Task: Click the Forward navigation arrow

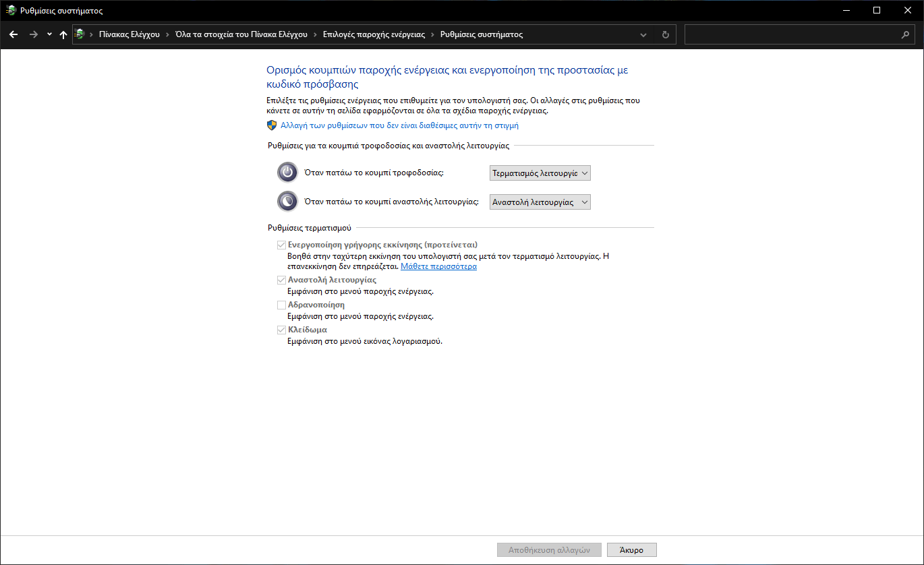Action: (33, 34)
